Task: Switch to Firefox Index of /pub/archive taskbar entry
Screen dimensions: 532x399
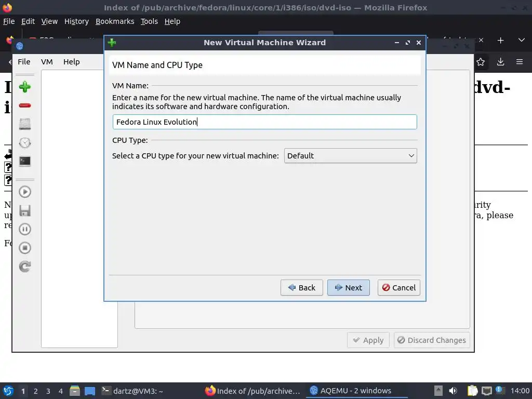Action: (x=253, y=391)
